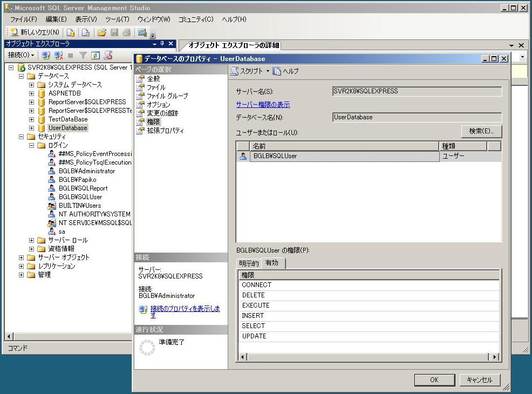Screen dimensions: 532x394
Task: Open the 編集(E) menu
Action: pos(56,19)
